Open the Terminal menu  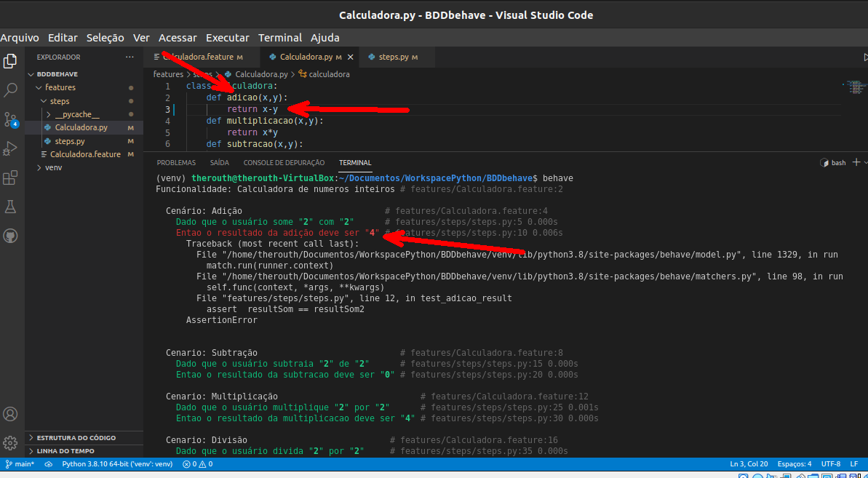point(281,37)
